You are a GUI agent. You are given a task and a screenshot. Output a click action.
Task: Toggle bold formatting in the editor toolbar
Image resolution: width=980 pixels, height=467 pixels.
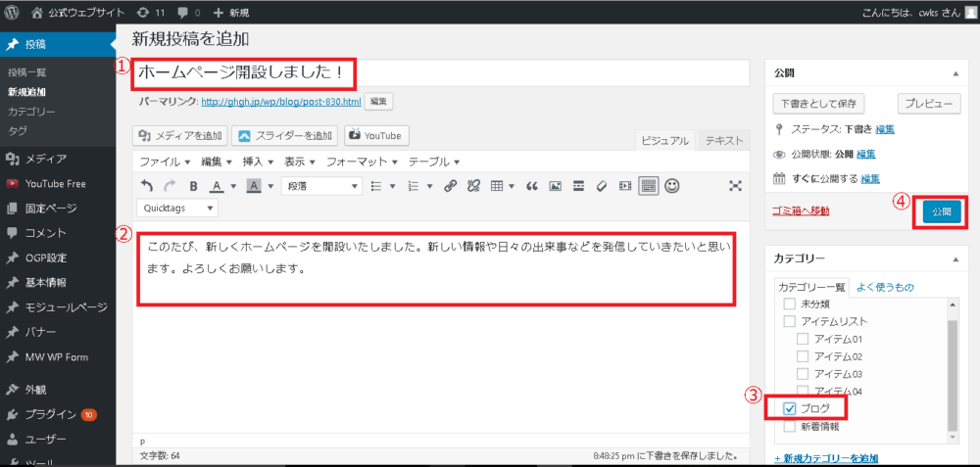pyautogui.click(x=193, y=185)
